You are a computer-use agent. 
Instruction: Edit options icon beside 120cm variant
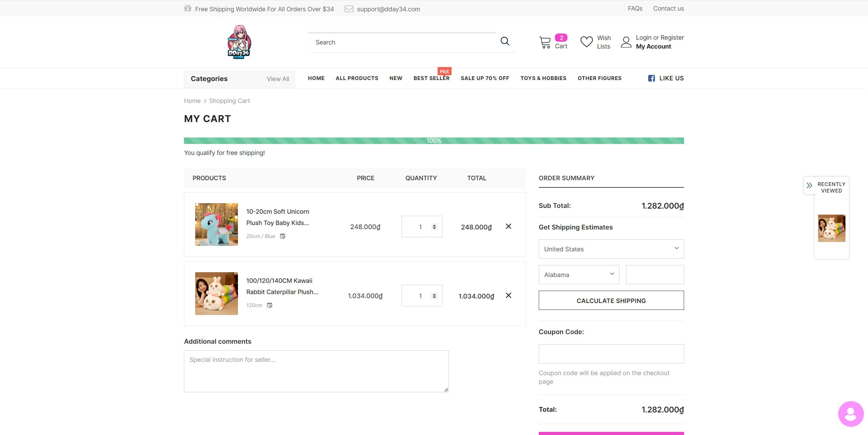coord(270,305)
